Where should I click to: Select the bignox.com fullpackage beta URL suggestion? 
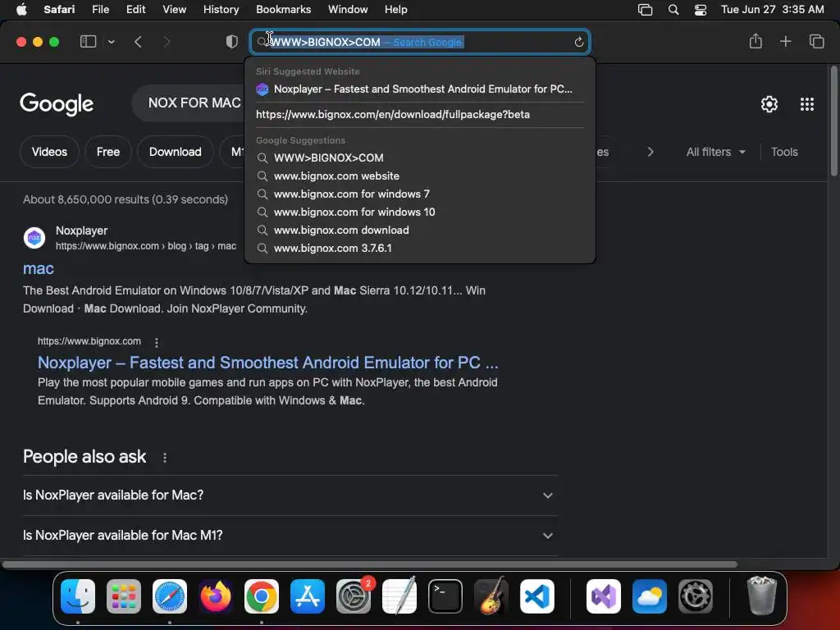[420, 114]
